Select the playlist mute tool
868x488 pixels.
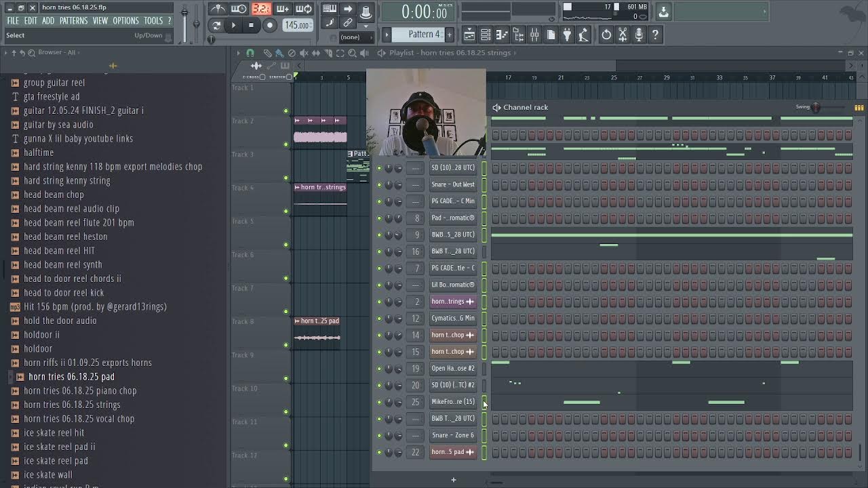[304, 53]
